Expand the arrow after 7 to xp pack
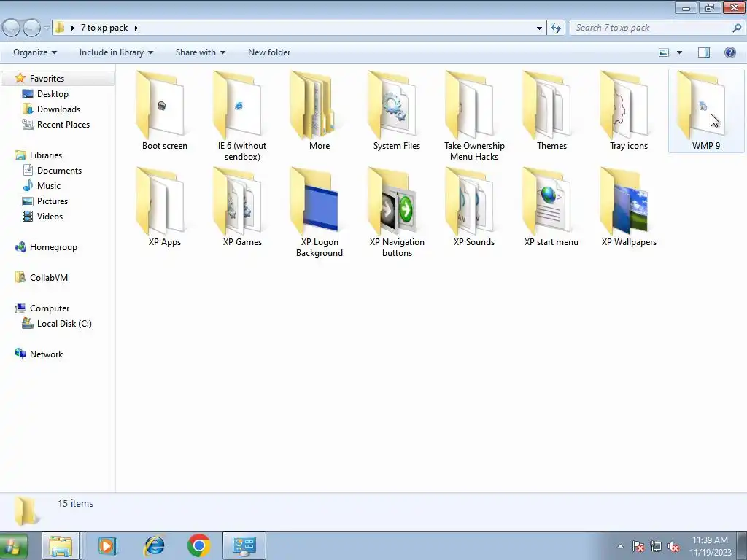 (x=136, y=28)
